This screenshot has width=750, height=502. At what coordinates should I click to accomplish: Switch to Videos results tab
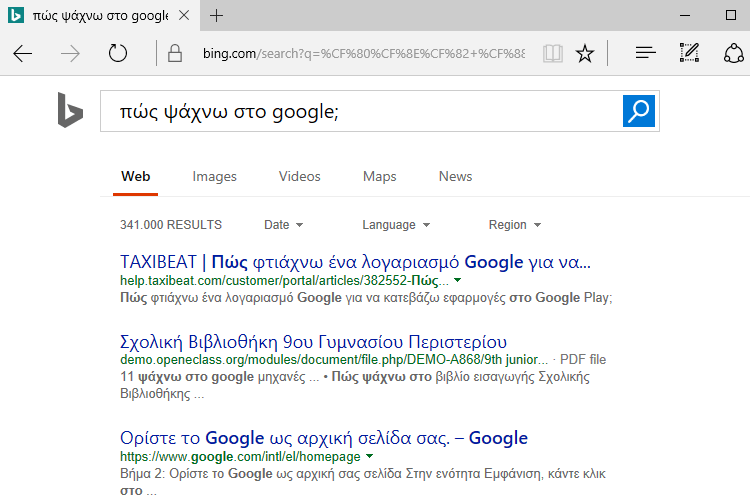pyautogui.click(x=299, y=176)
